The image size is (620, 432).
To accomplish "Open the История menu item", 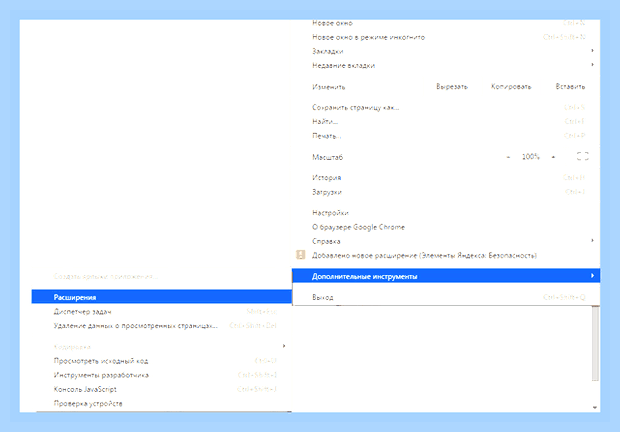I will [446, 178].
